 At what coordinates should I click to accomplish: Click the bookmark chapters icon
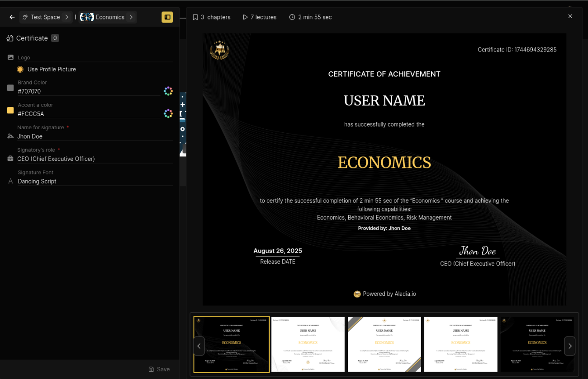(x=195, y=17)
